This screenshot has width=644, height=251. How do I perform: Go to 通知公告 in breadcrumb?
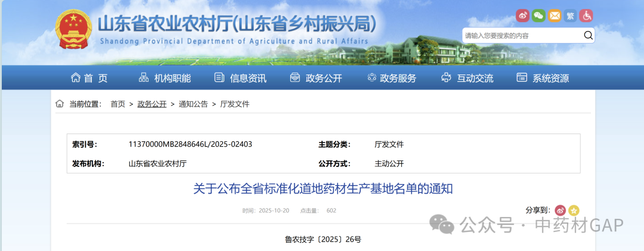coord(193,104)
